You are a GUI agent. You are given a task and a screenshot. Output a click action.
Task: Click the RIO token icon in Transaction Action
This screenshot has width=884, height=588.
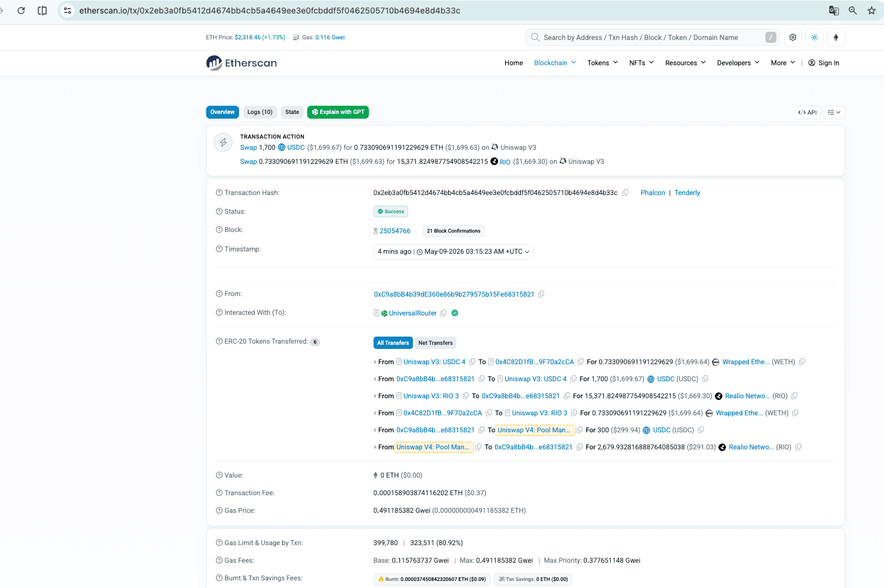(494, 162)
